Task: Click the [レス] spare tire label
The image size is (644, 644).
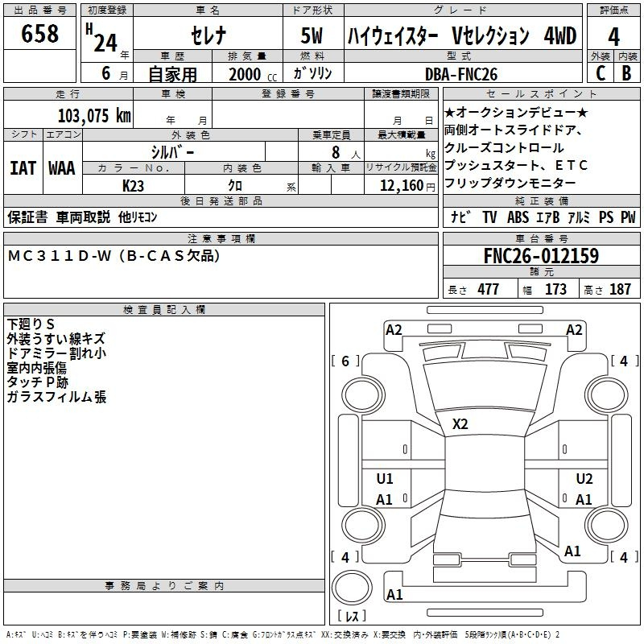Action: pos(352,615)
